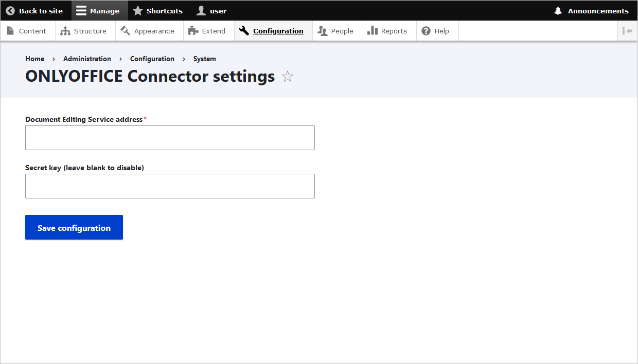Go to the Home breadcrumb
Viewport: 638px width, 364px height.
click(35, 59)
